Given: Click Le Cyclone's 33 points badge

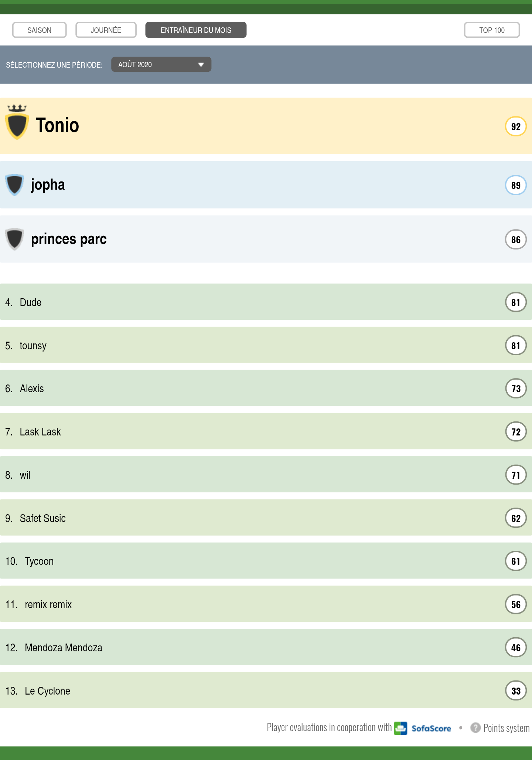Looking at the screenshot, I should pyautogui.click(x=515, y=691).
